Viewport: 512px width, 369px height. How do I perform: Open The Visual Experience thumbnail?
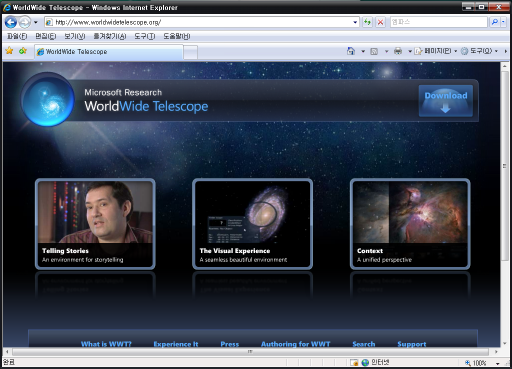(x=252, y=224)
